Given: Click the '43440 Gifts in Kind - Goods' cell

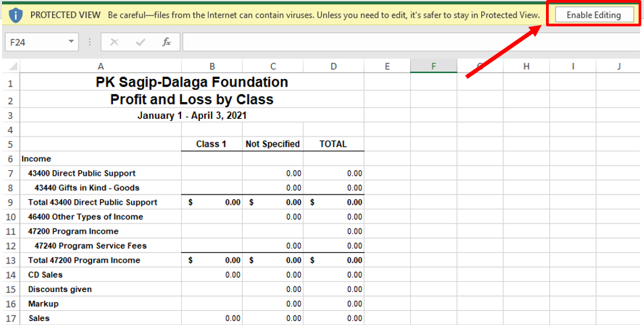Looking at the screenshot, I should coord(101,188).
